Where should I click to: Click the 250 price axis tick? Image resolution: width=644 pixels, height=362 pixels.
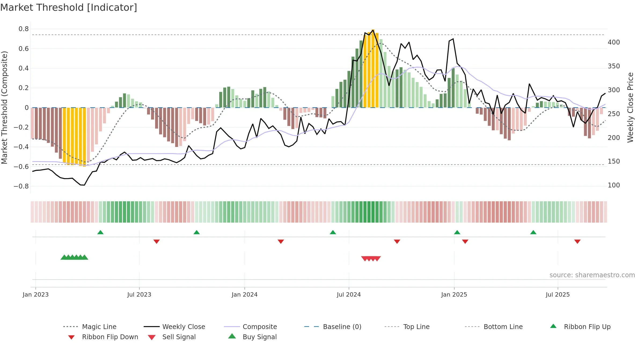coord(614,114)
